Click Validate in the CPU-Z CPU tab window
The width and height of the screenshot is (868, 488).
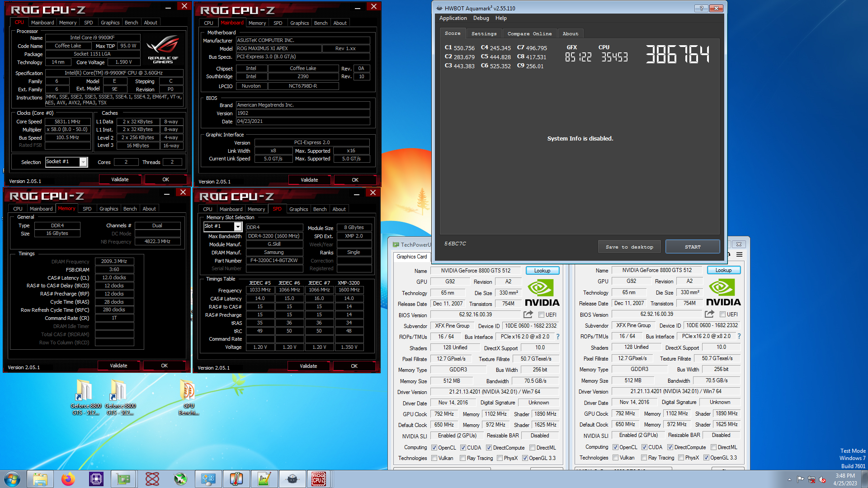[x=120, y=179]
